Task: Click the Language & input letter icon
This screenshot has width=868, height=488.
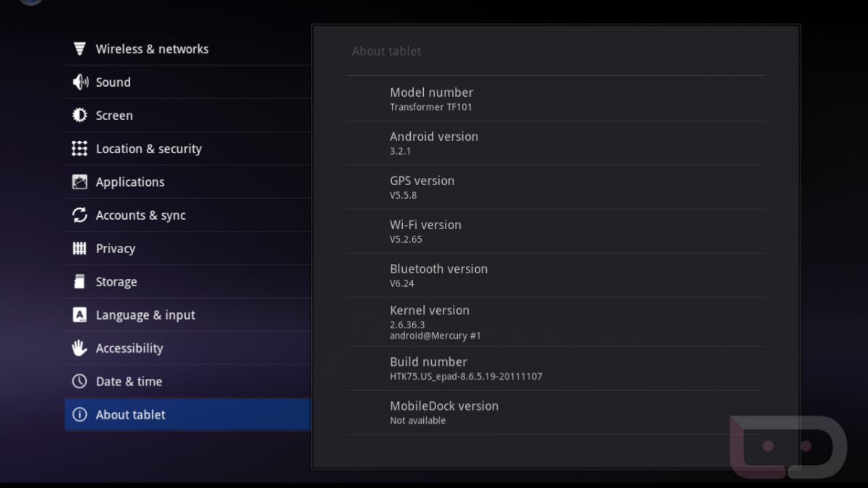Action: pos(80,315)
